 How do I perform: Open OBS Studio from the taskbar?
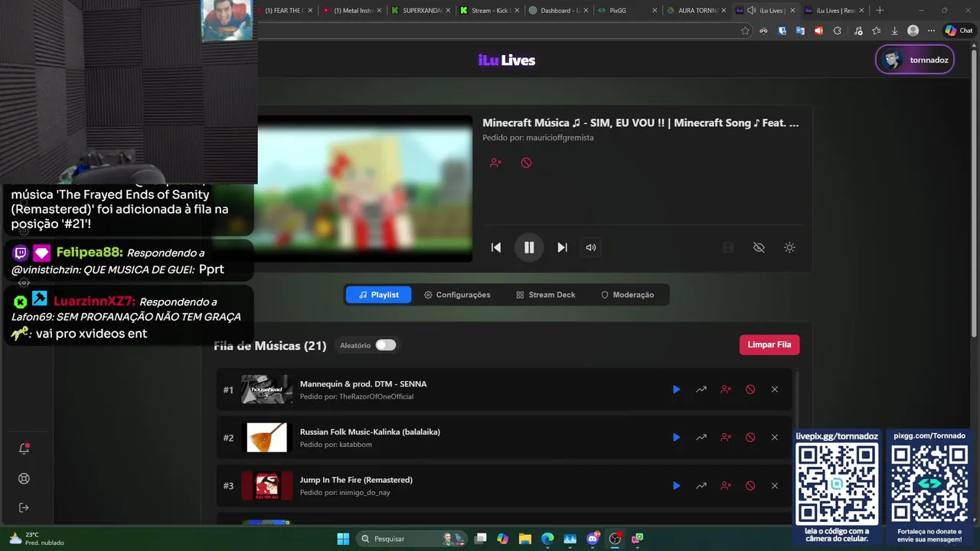pos(615,539)
